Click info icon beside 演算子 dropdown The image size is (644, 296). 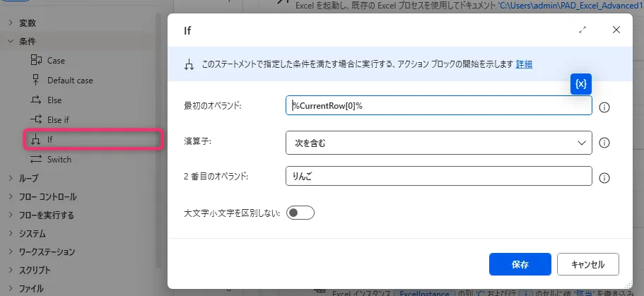pos(604,142)
